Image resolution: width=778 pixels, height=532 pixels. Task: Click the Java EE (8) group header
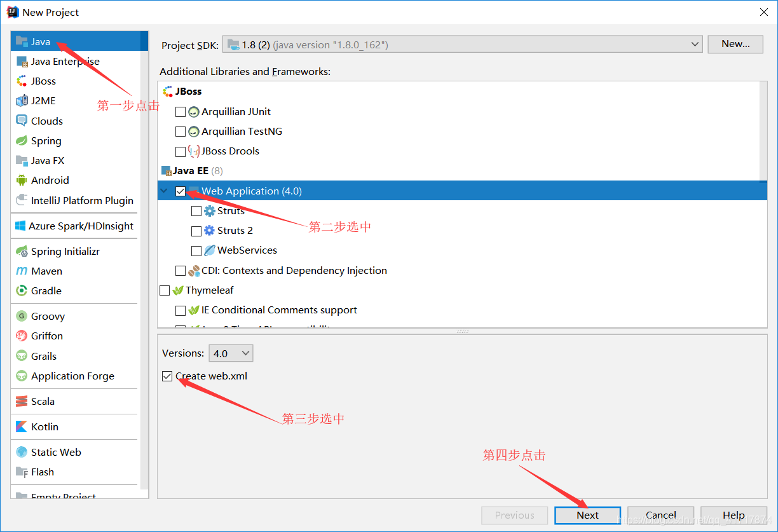pos(191,171)
